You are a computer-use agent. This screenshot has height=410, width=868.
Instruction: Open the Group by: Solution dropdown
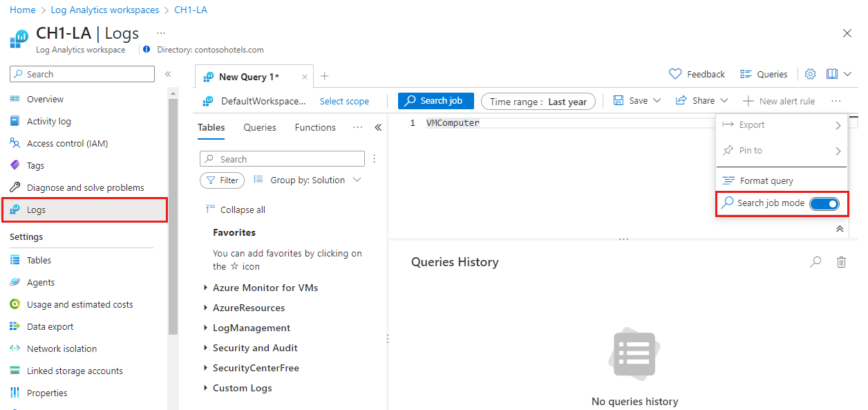click(308, 180)
